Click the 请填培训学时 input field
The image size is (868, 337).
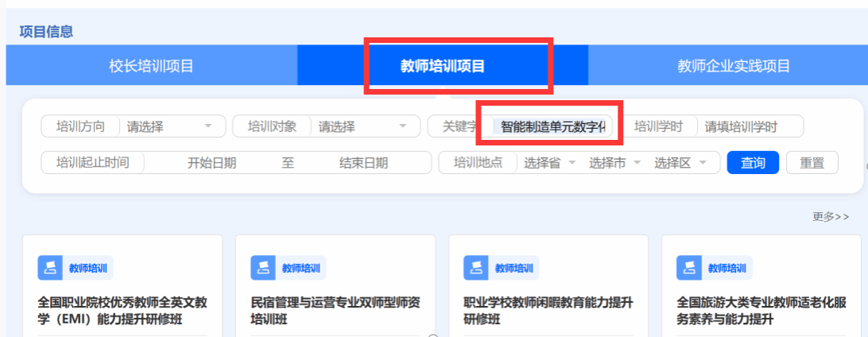750,126
